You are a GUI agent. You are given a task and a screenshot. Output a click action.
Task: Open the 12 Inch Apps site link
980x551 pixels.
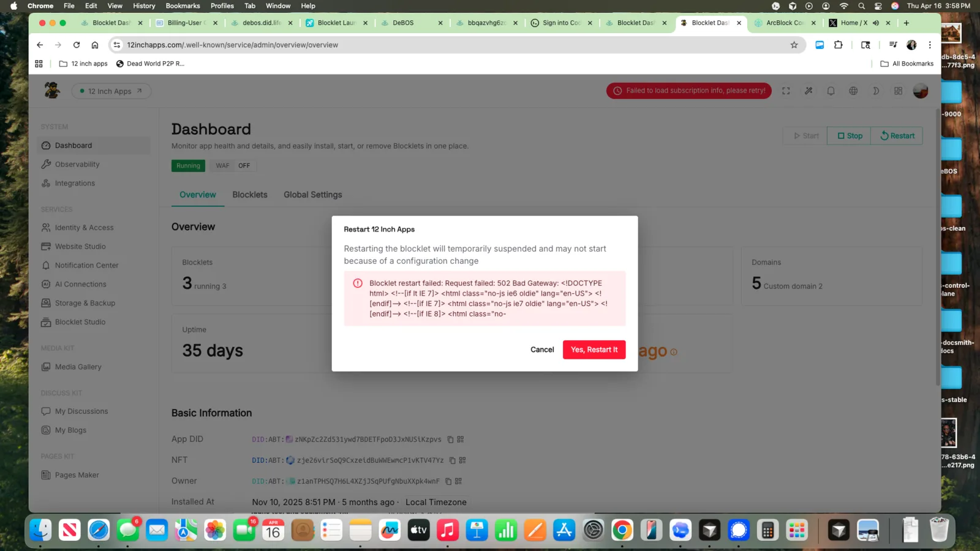111,91
